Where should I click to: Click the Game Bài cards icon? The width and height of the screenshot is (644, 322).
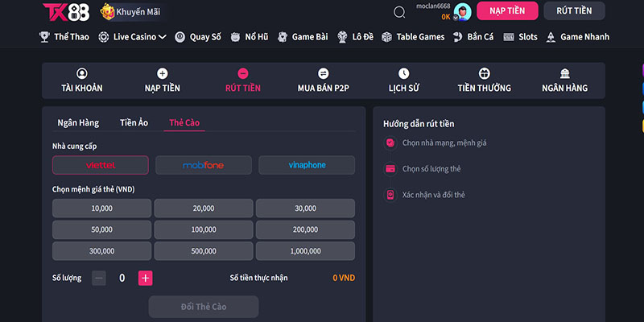click(283, 37)
